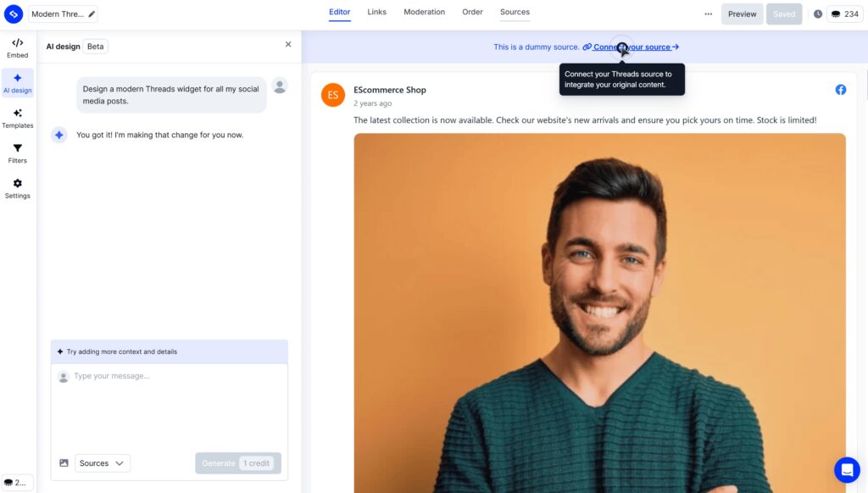Viewport: 868px width, 493px height.
Task: Click the Elfsight logo in the top left
Action: (13, 14)
